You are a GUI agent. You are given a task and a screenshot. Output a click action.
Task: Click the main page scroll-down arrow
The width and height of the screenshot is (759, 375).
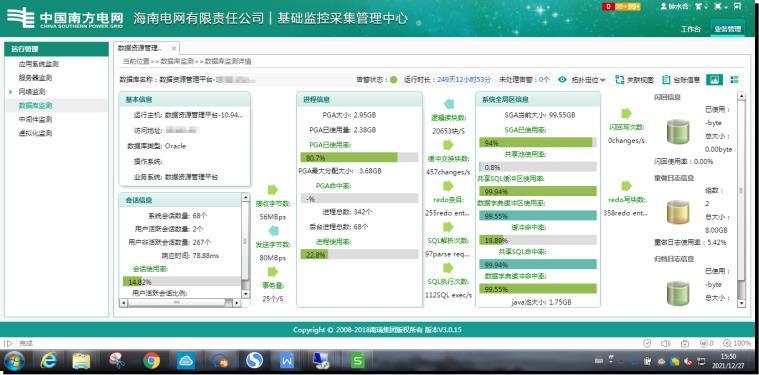click(741, 303)
